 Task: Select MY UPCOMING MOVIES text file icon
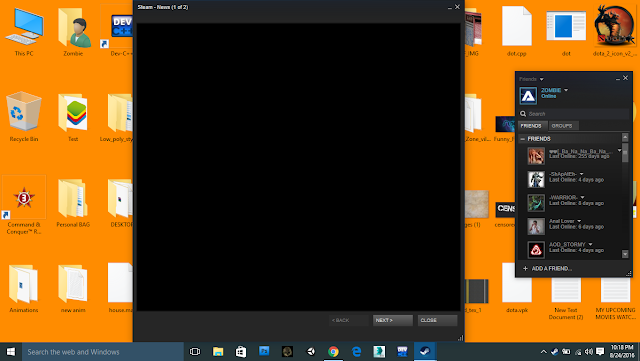(615, 292)
